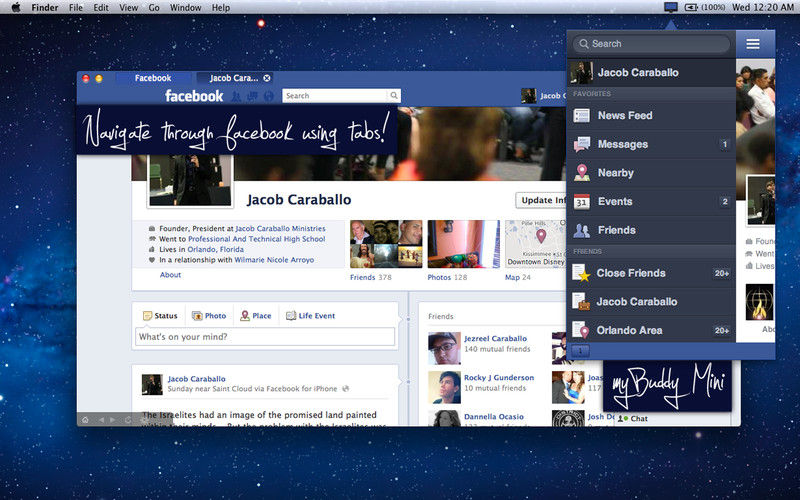The width and height of the screenshot is (800, 500).
Task: Click the Update Info button
Action: [x=541, y=200]
